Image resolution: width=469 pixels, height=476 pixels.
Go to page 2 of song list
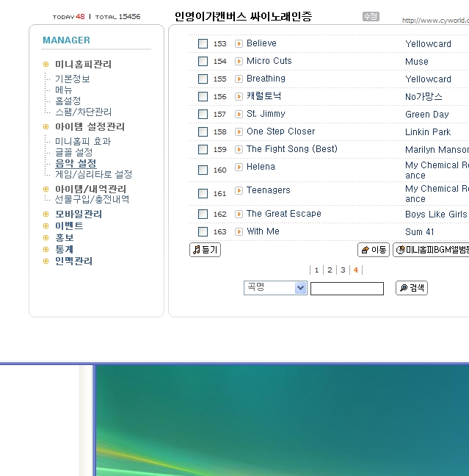click(330, 270)
